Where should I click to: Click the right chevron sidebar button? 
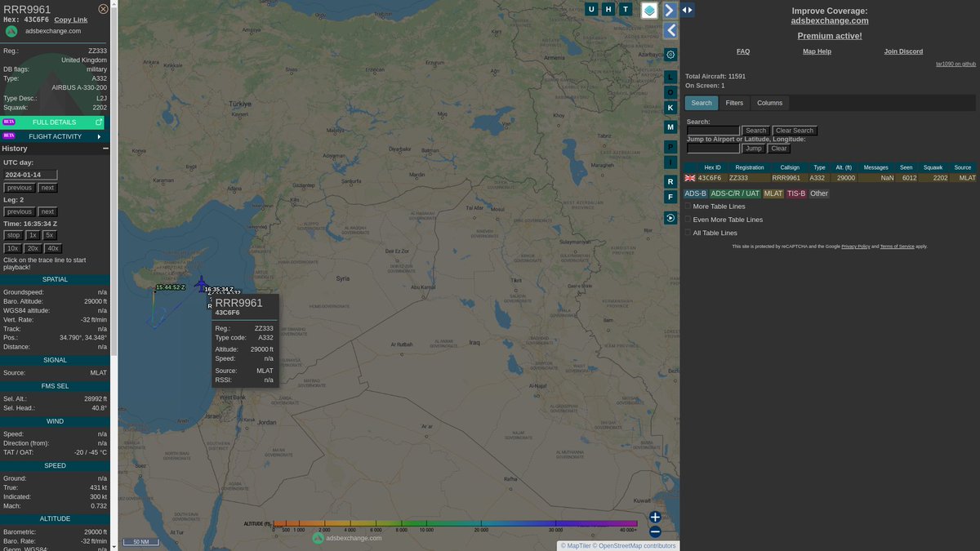click(x=670, y=10)
